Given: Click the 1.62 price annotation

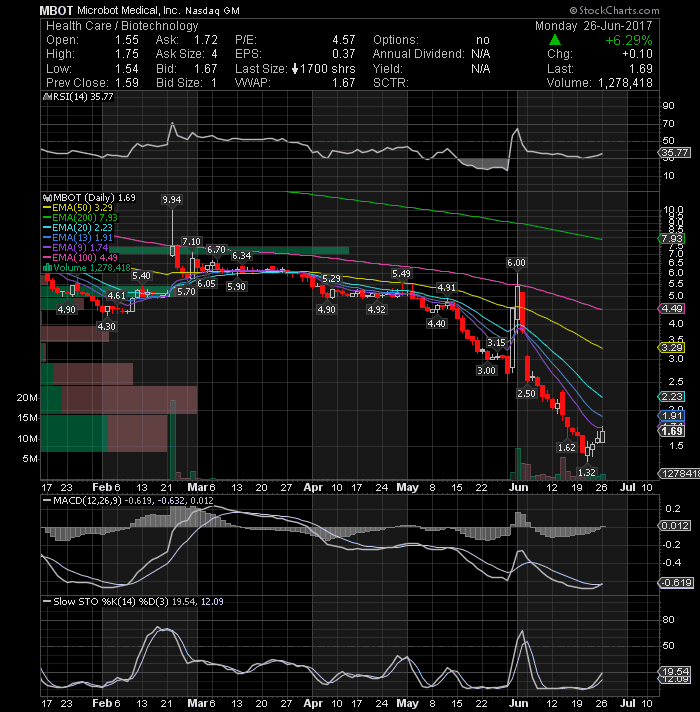Looking at the screenshot, I should pos(567,447).
